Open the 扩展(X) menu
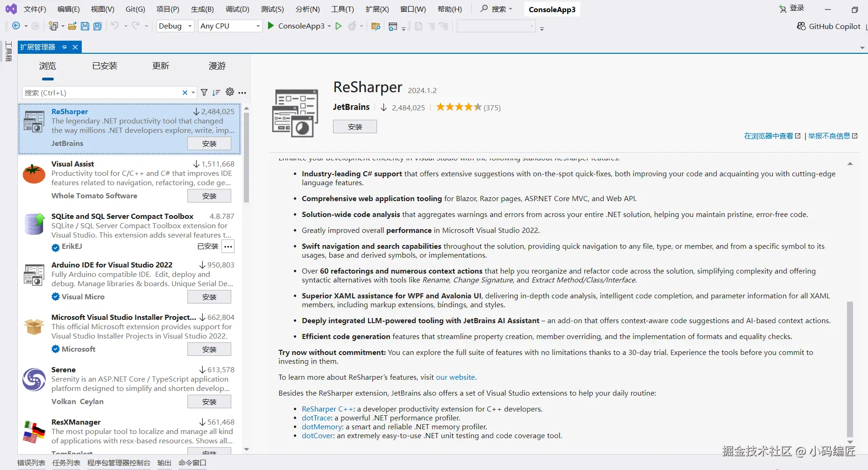 [377, 9]
